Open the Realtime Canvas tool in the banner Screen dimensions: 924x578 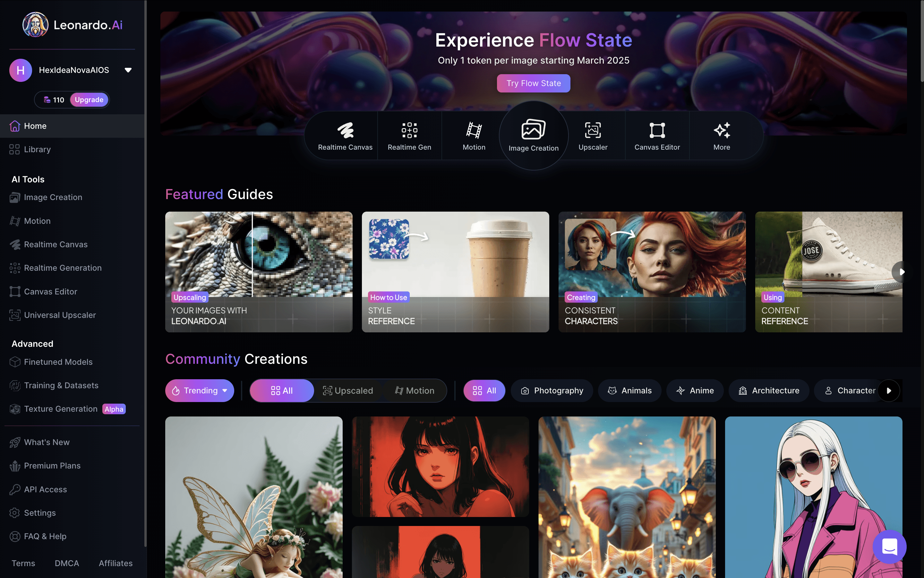(345, 136)
